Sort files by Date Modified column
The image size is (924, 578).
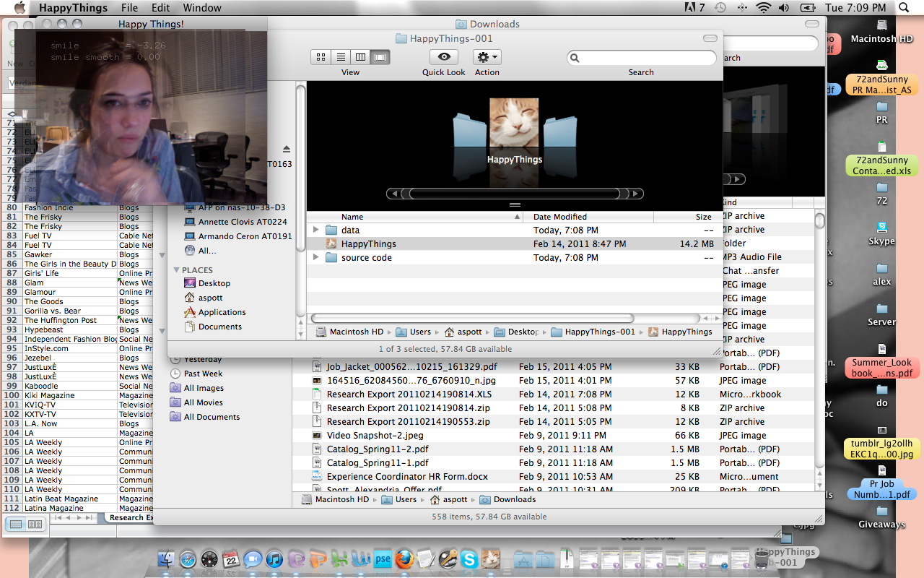[x=560, y=217]
